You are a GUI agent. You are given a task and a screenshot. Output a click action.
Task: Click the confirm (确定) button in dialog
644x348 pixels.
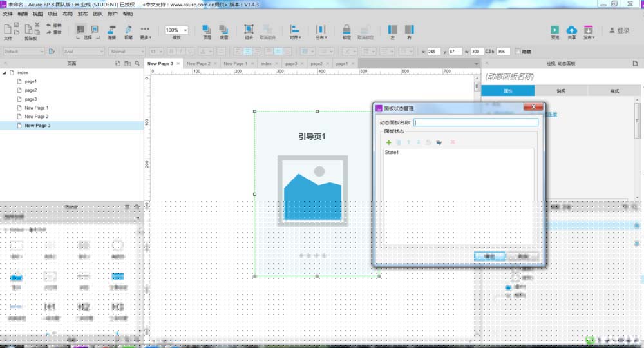point(489,256)
